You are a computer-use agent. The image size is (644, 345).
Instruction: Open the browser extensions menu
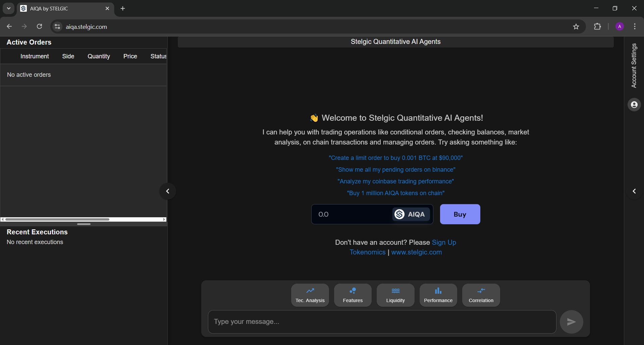coord(597,26)
